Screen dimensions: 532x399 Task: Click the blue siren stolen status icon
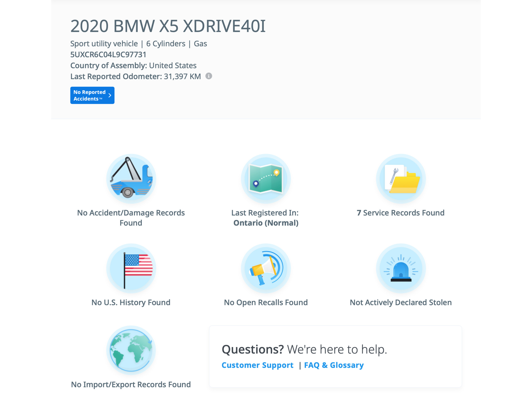coord(401,268)
